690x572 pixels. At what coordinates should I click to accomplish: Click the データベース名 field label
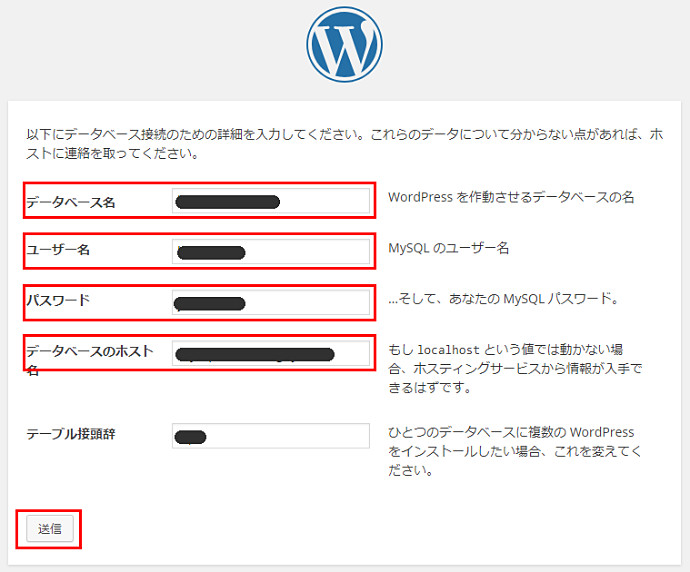[71, 203]
